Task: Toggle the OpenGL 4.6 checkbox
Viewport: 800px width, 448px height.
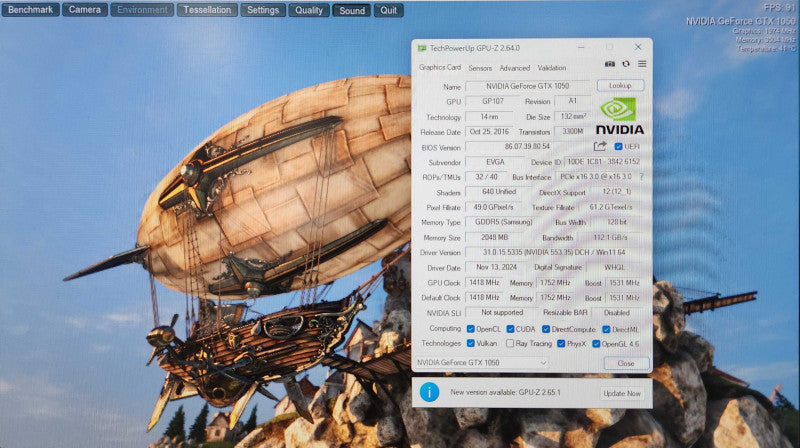Action: pyautogui.click(x=596, y=343)
